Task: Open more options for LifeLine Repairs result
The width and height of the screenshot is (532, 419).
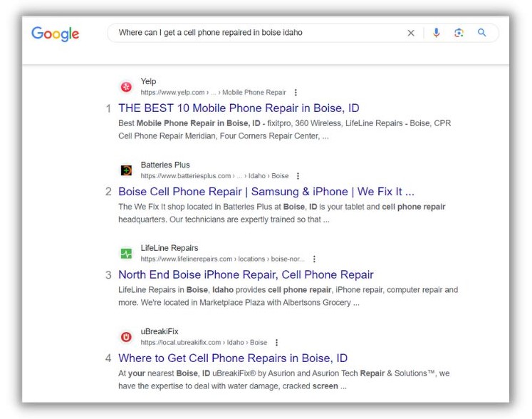Action: coord(314,259)
